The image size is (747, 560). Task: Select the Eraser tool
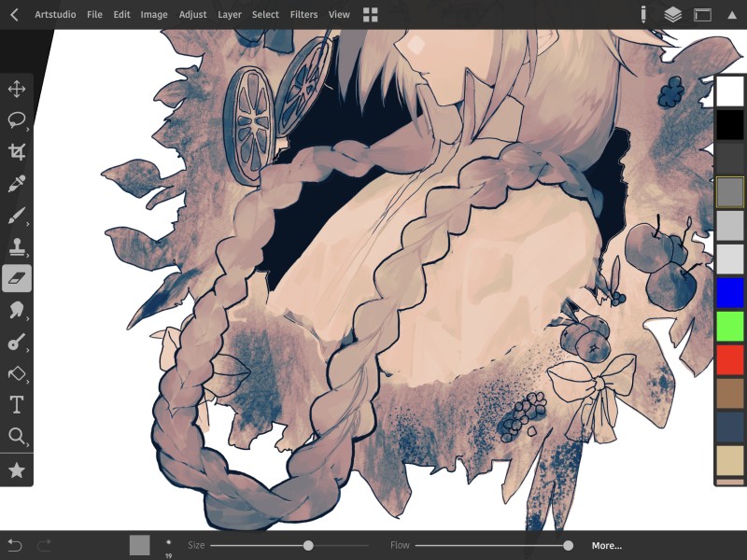17,278
